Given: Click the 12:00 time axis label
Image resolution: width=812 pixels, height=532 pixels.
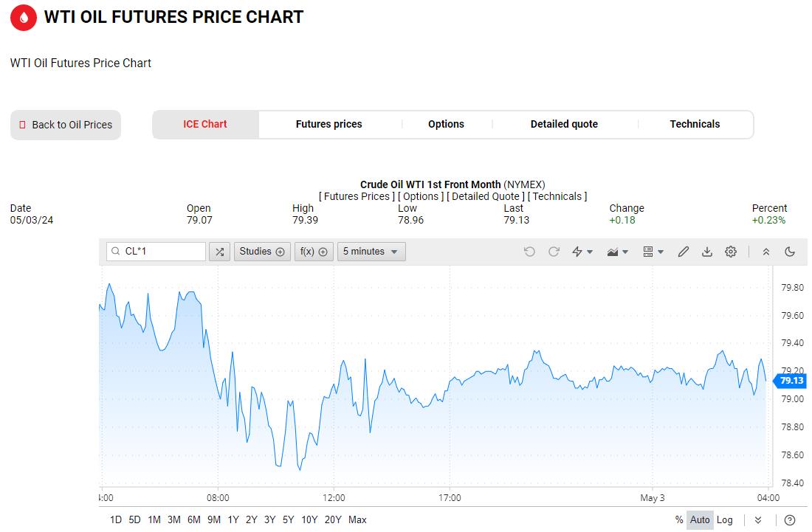Looking at the screenshot, I should pos(334,498).
